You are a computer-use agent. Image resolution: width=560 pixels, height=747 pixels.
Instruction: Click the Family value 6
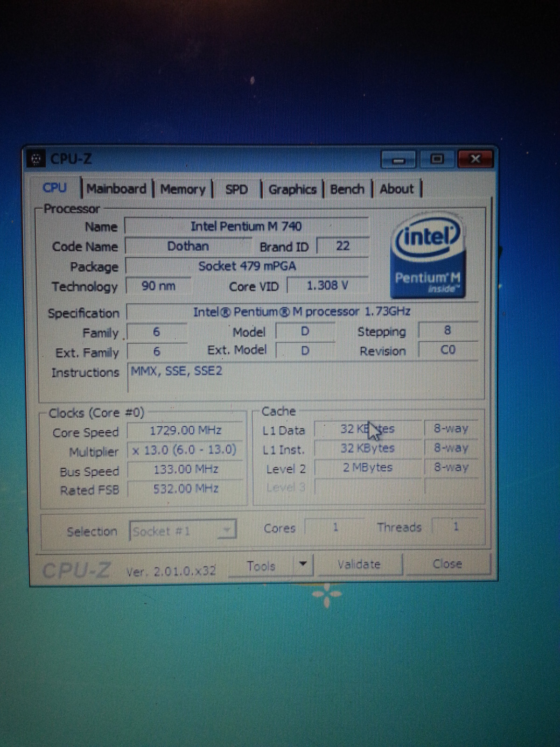[x=156, y=332]
